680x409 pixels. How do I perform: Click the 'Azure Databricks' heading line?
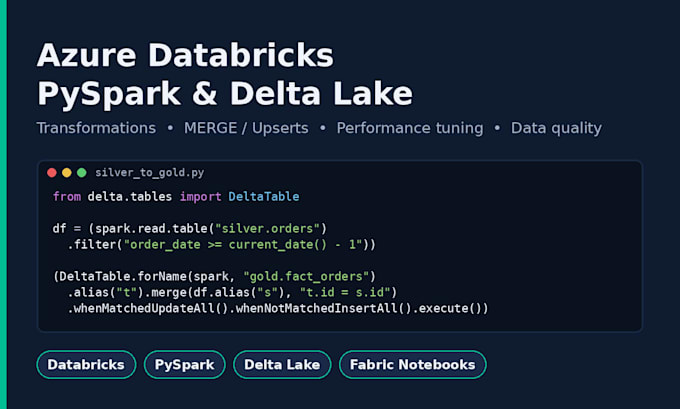185,55
